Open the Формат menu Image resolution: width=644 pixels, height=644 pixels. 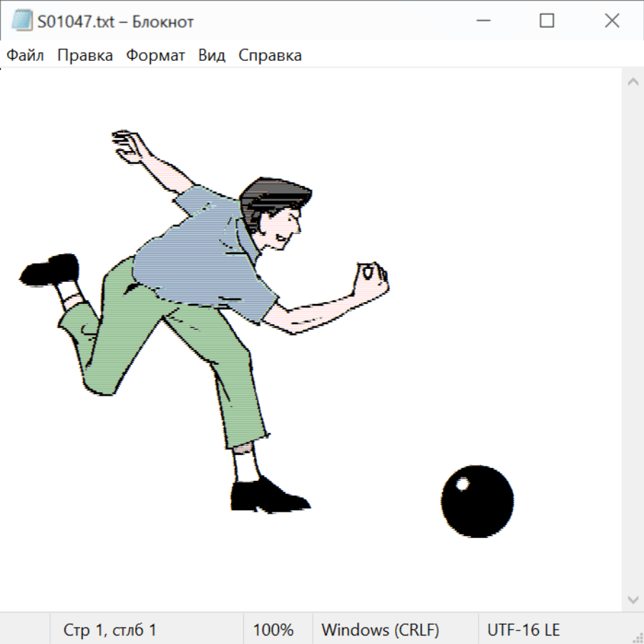click(x=155, y=56)
